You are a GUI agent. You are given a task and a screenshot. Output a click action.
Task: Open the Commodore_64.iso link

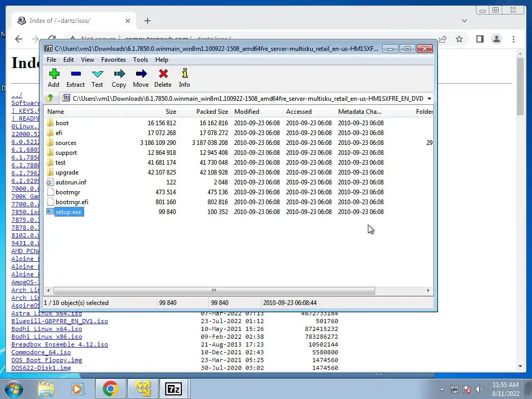(41, 352)
